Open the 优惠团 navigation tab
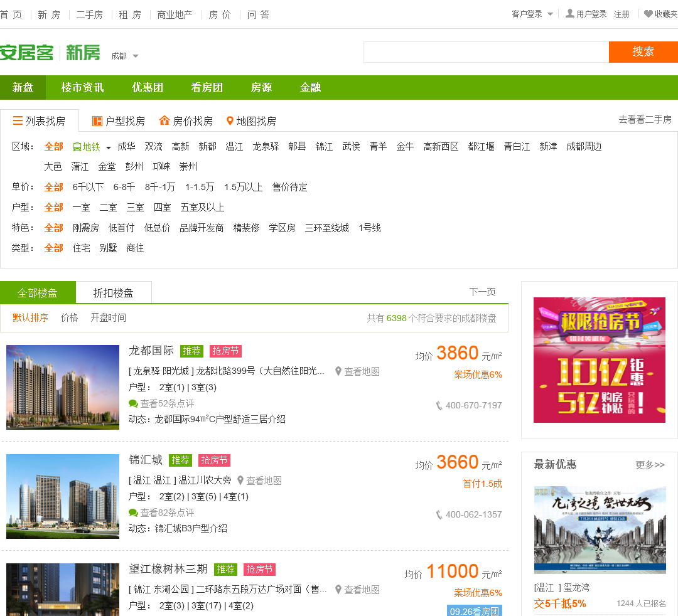Viewport: 678px width, 616px height. tap(148, 88)
